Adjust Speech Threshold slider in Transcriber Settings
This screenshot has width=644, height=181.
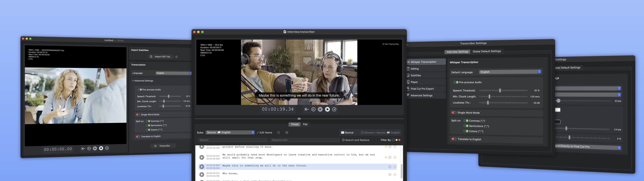tap(500, 90)
